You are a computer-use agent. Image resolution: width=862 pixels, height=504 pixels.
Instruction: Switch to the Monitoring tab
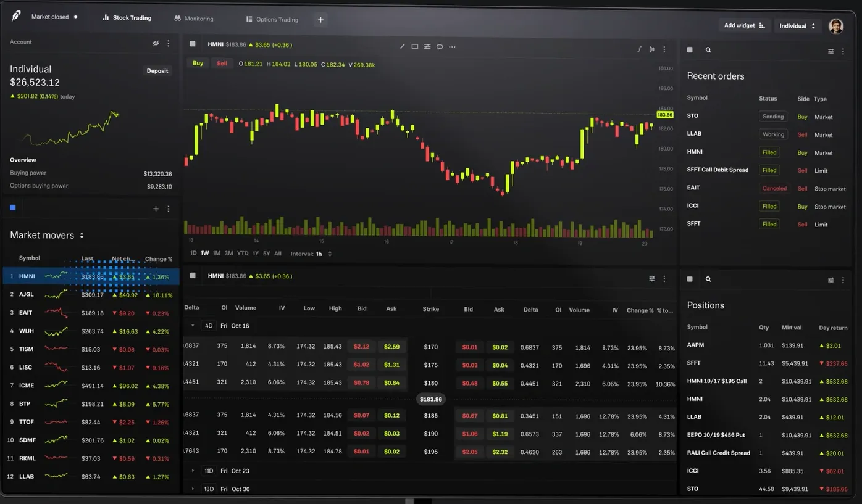194,19
